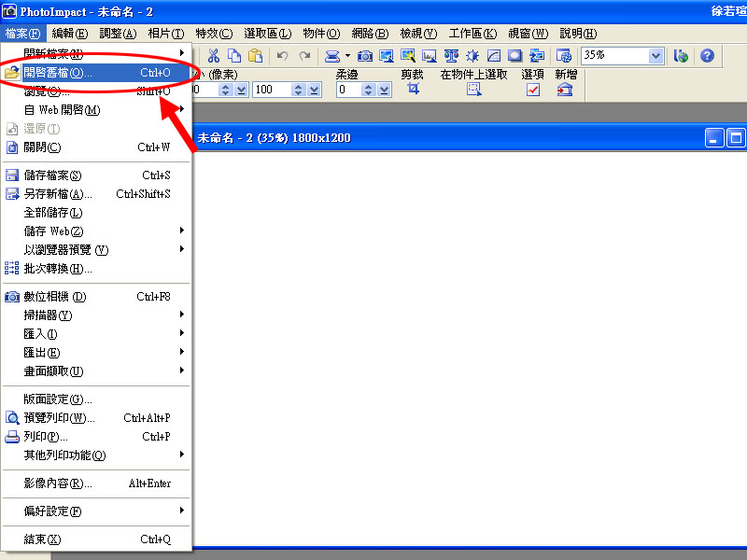Choose 數位相機 in the file menu
This screenshot has height=560, width=747.
point(97,297)
